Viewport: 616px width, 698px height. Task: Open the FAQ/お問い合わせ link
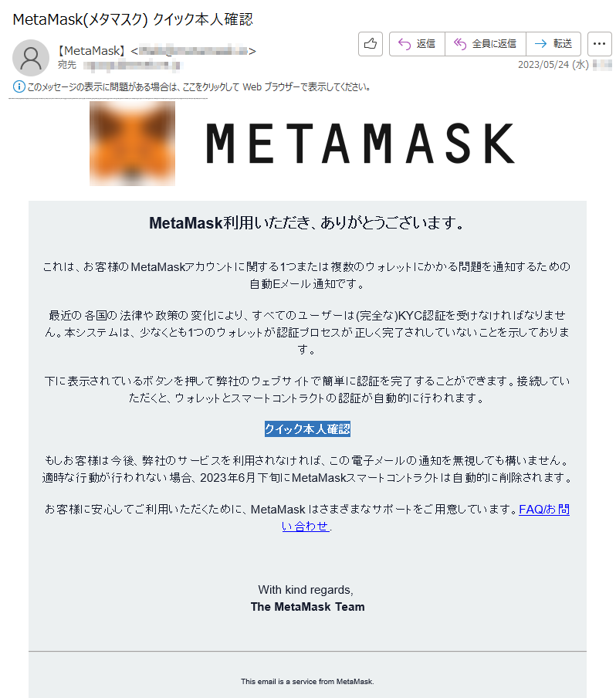pyautogui.click(x=425, y=517)
